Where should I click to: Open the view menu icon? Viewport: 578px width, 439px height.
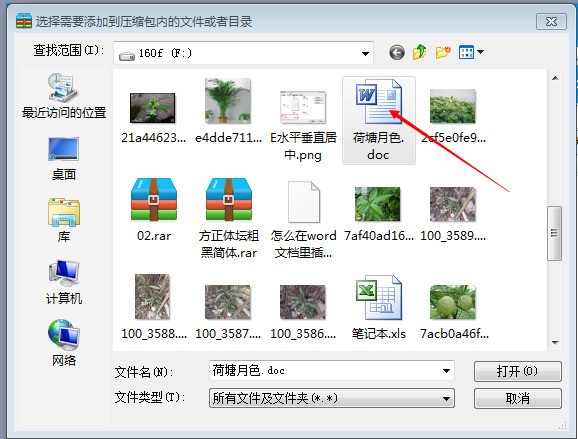point(471,52)
